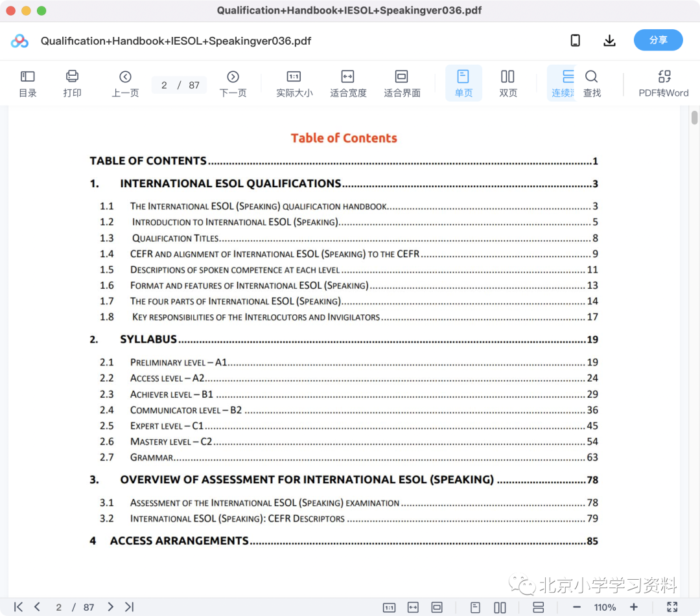This screenshot has width=700, height=616.
Task: Open TOC entry 3. Overview of Assessment
Action: tap(344, 479)
